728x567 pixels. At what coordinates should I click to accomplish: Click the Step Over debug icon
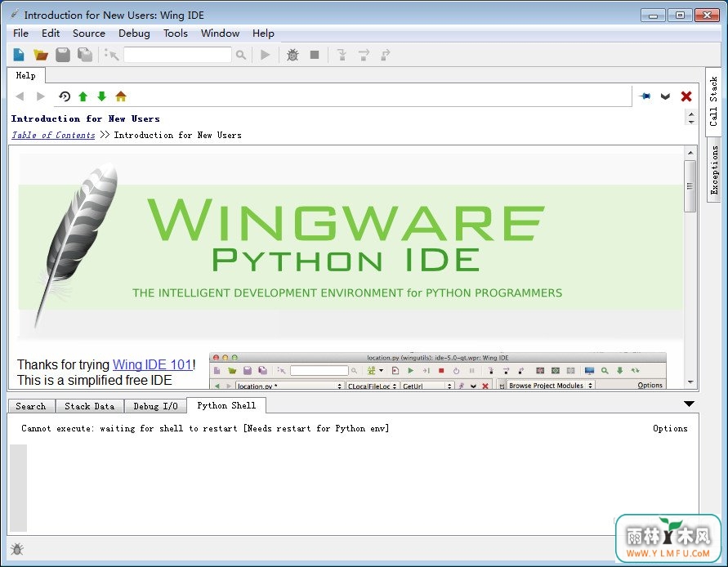tap(364, 55)
